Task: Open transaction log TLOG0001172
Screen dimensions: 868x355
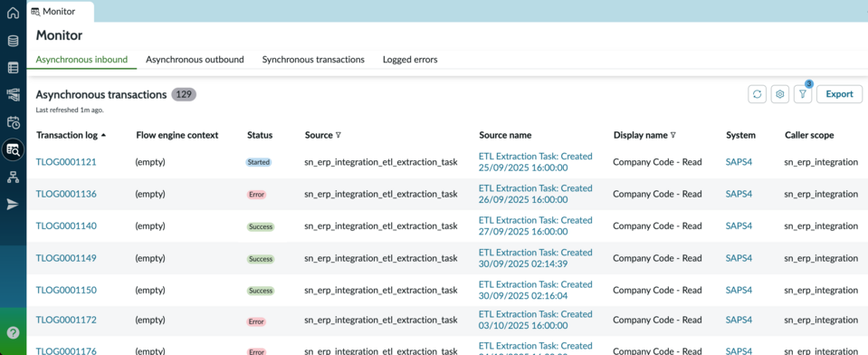Action: coord(66,320)
